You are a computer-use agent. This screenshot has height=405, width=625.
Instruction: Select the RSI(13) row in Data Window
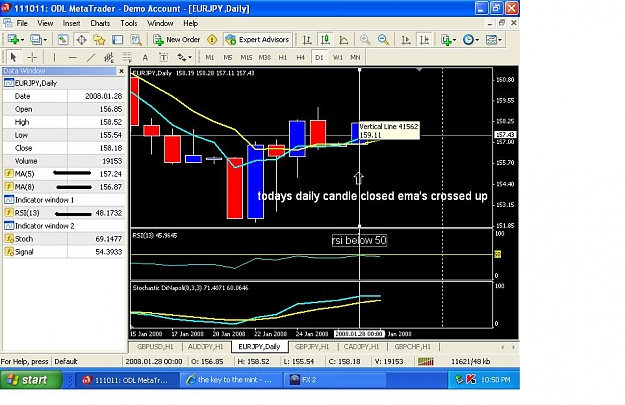pyautogui.click(x=64, y=213)
